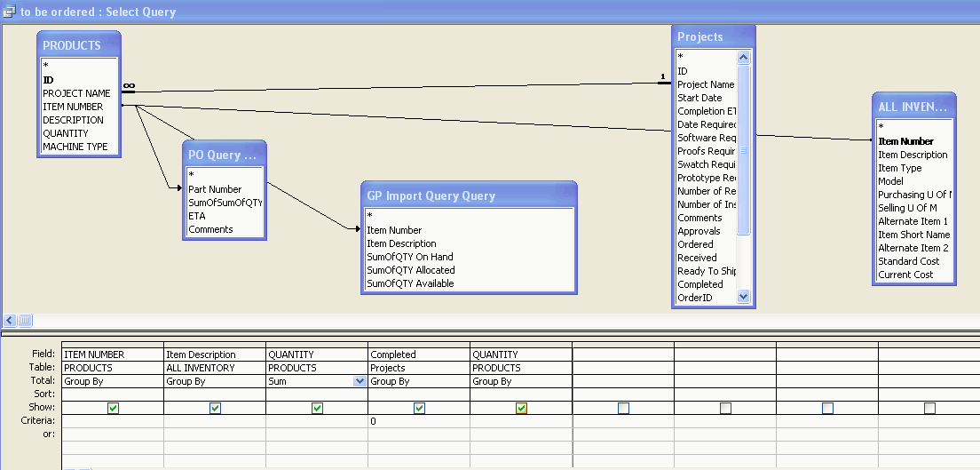This screenshot has width=980, height=470.
Task: Toggle Show checkbox for the Completed column
Action: (x=419, y=408)
